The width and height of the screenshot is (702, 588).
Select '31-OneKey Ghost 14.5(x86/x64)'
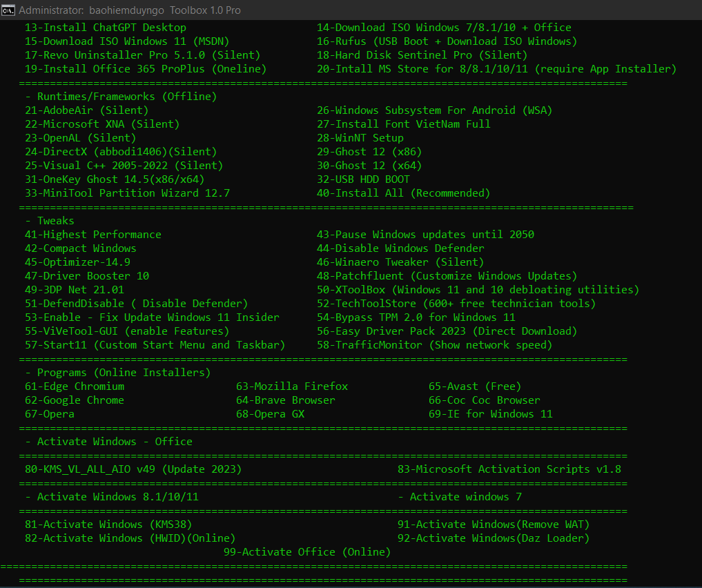pos(114,179)
